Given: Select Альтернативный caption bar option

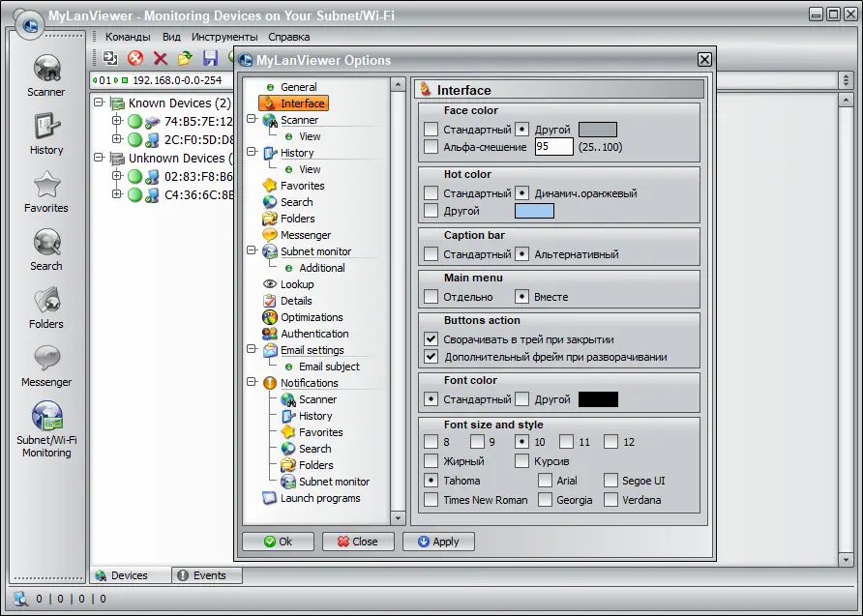Looking at the screenshot, I should 521,254.
